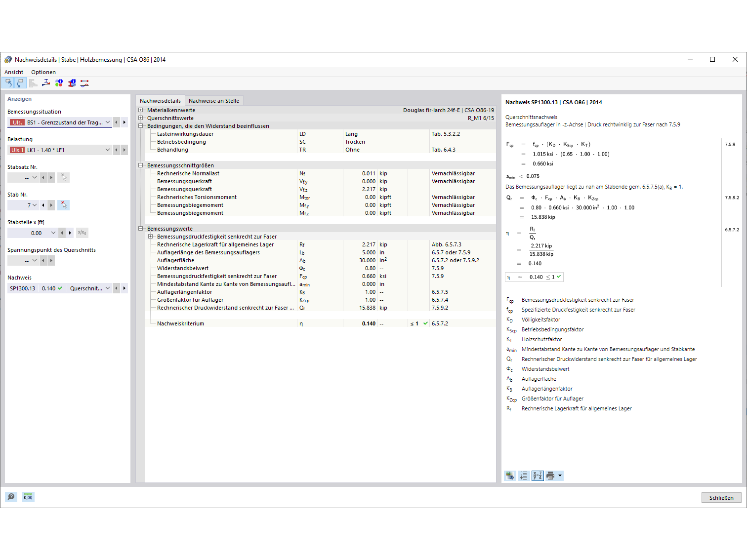Go to the previous Belastung with the left arrow
747x560 pixels.
pyautogui.click(x=117, y=150)
